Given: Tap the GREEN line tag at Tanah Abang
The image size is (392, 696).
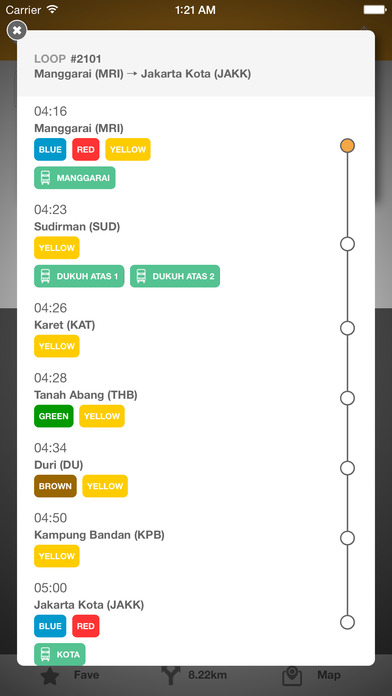Looking at the screenshot, I should pyautogui.click(x=54, y=416).
